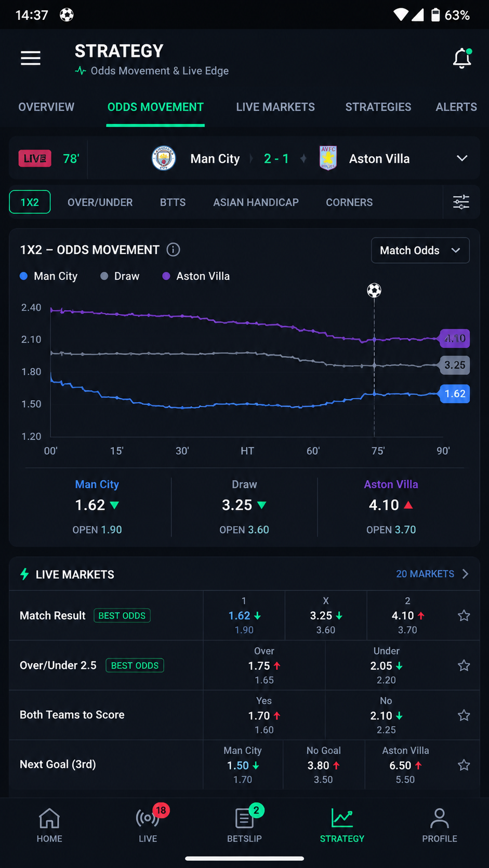Select Over 2.5 at 1.75

[x=264, y=666]
